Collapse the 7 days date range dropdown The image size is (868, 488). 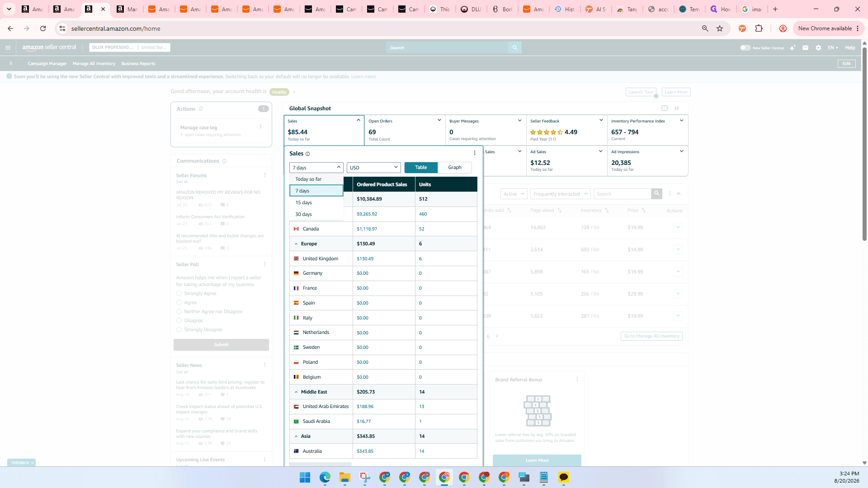[316, 168]
